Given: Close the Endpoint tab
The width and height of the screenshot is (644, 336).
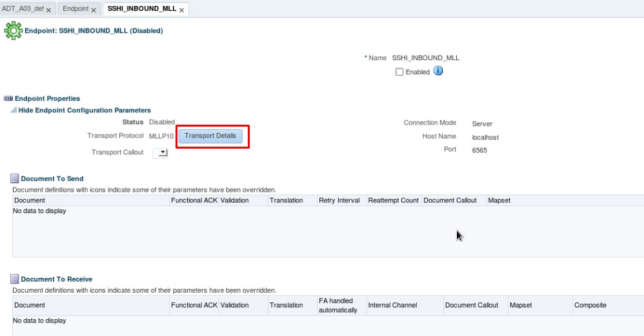Looking at the screenshot, I should tap(93, 10).
